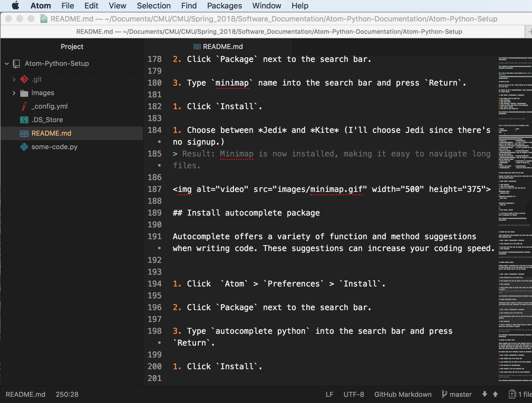The height and width of the screenshot is (403, 532).
Task: Click README.md file name in status bar
Action: coord(25,394)
